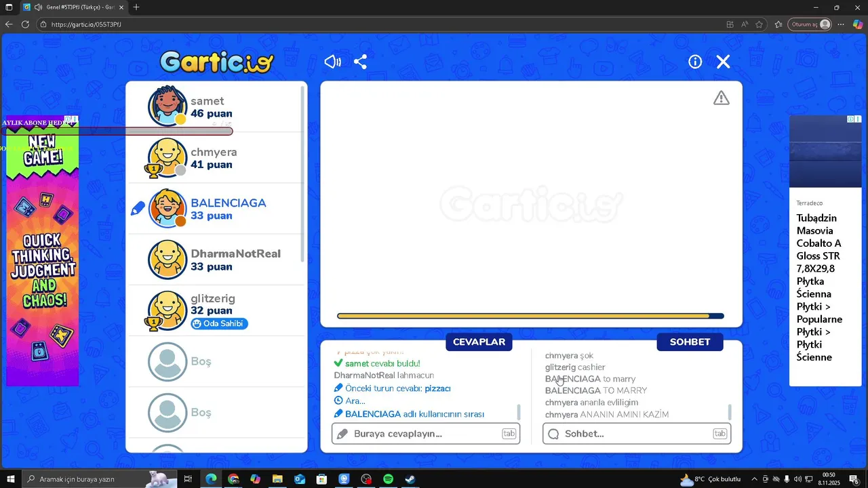Viewport: 868px width, 488px height.
Task: Open the CEVAPLAR tab
Action: (x=479, y=342)
